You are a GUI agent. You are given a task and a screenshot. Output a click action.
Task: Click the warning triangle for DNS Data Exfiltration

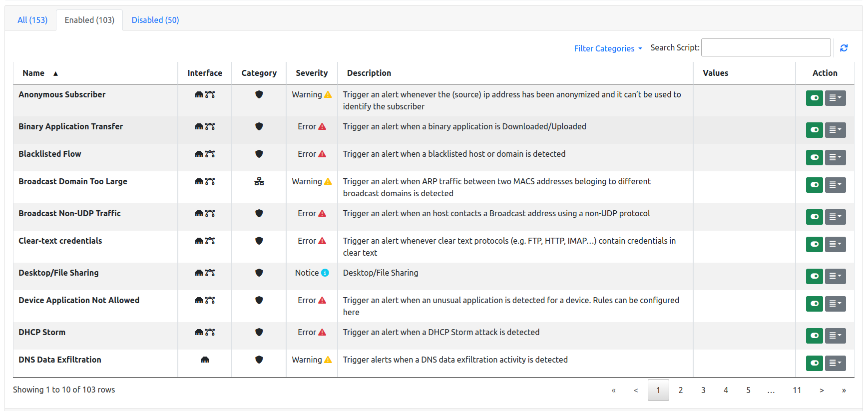[x=328, y=360]
